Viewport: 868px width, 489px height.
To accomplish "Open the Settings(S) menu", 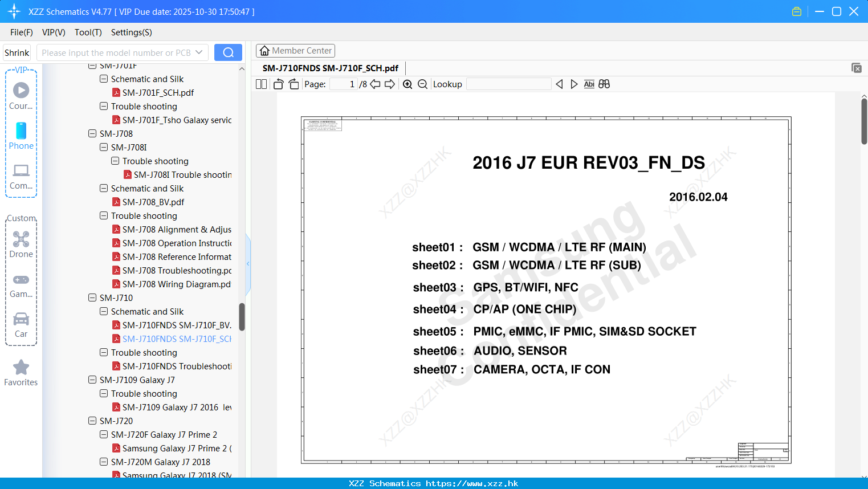I will click(132, 32).
